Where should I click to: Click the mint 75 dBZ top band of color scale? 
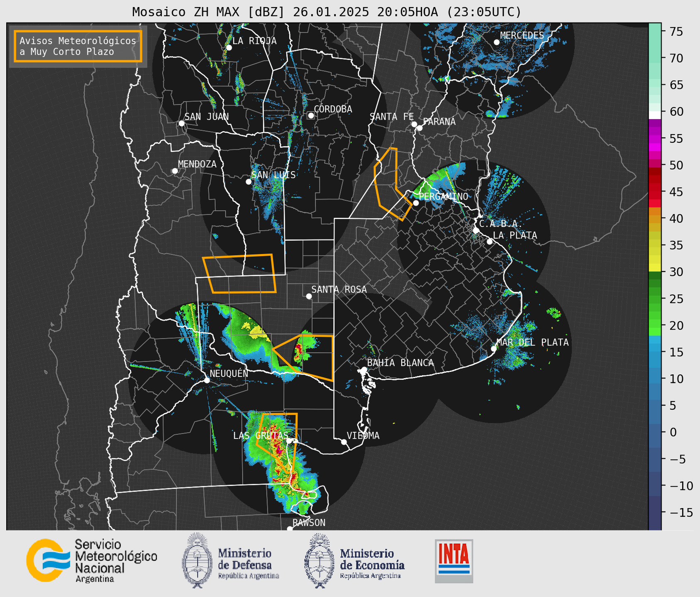(x=655, y=31)
